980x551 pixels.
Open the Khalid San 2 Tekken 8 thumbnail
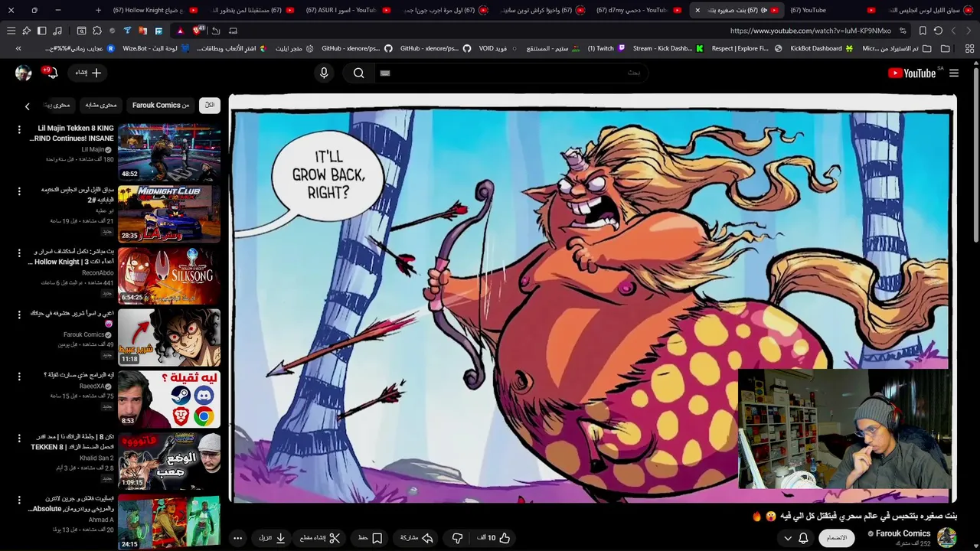[x=168, y=461]
